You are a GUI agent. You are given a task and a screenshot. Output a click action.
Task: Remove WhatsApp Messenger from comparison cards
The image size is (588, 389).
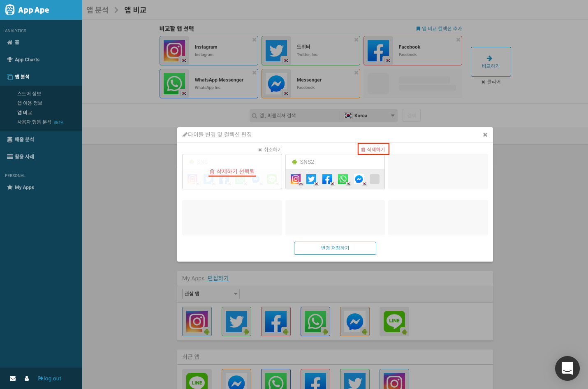click(x=254, y=73)
